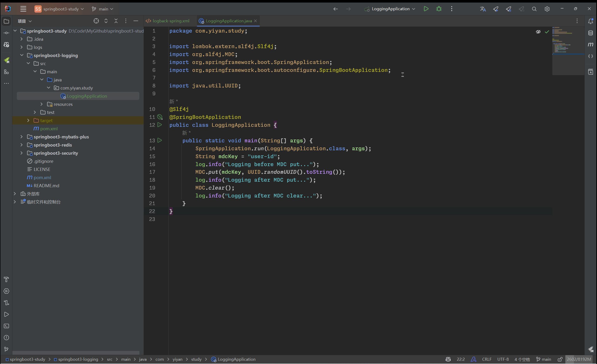Open the main hamburger menu
The height and width of the screenshot is (364, 597).
[23, 9]
